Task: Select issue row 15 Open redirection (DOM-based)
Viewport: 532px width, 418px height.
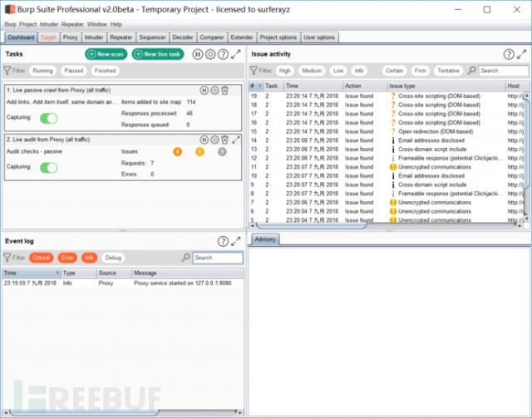Action: 387,131
